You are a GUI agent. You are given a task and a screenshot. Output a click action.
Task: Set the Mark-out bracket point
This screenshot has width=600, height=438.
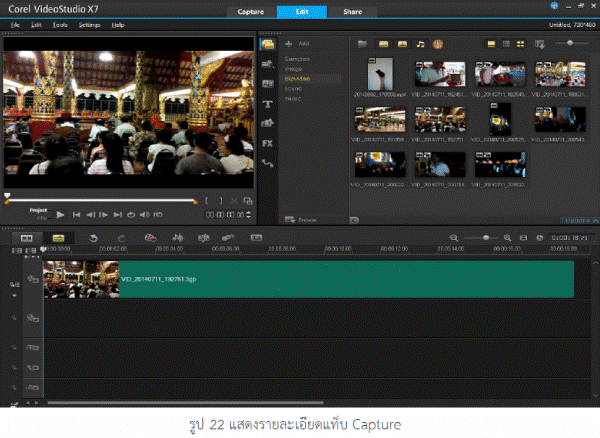click(221, 201)
